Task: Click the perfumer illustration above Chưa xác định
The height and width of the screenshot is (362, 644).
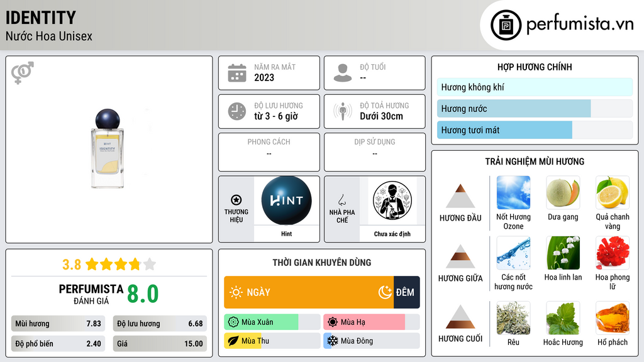Action: coord(392,200)
